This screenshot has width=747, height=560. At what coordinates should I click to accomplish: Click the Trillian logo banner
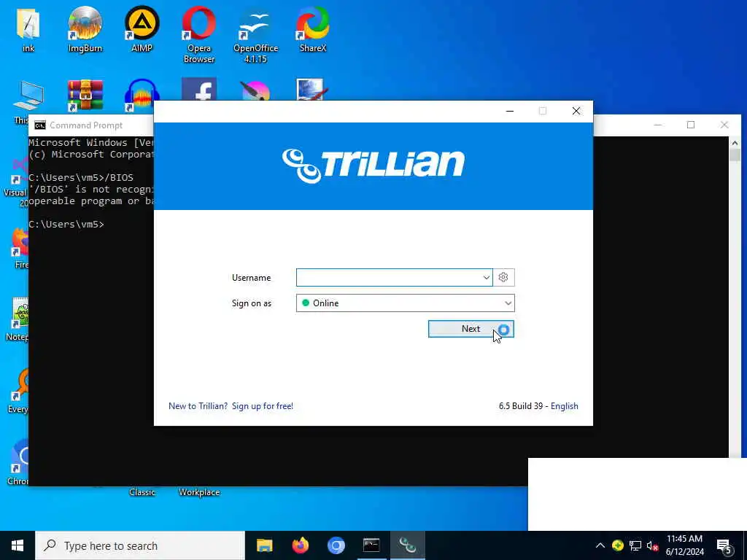click(373, 166)
